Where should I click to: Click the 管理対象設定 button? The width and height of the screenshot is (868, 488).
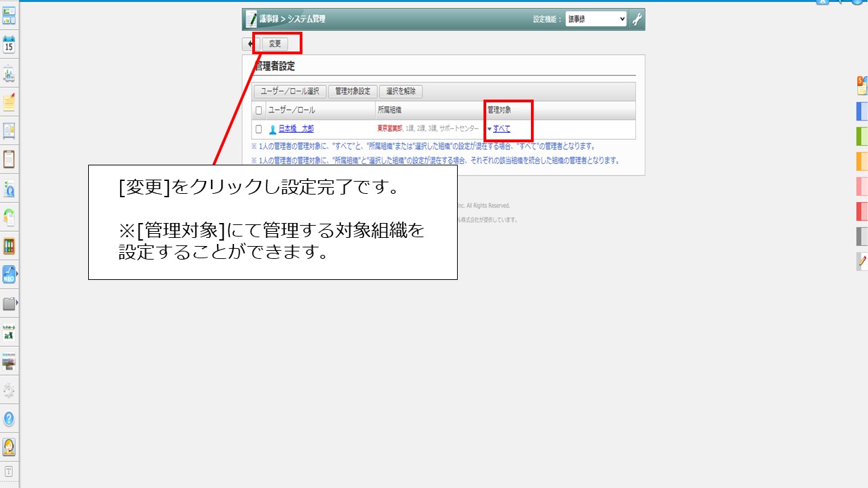point(353,91)
